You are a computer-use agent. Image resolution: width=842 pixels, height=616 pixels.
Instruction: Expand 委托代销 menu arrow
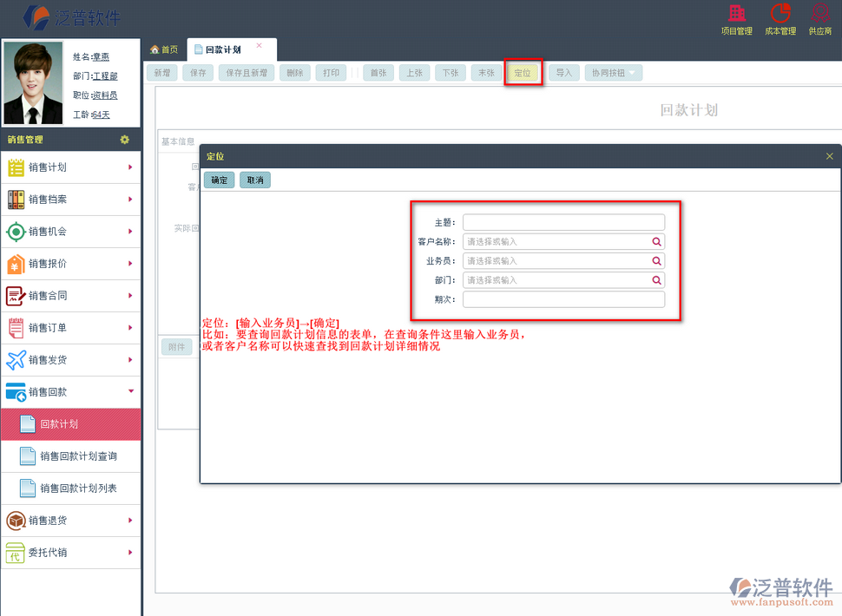point(130,553)
